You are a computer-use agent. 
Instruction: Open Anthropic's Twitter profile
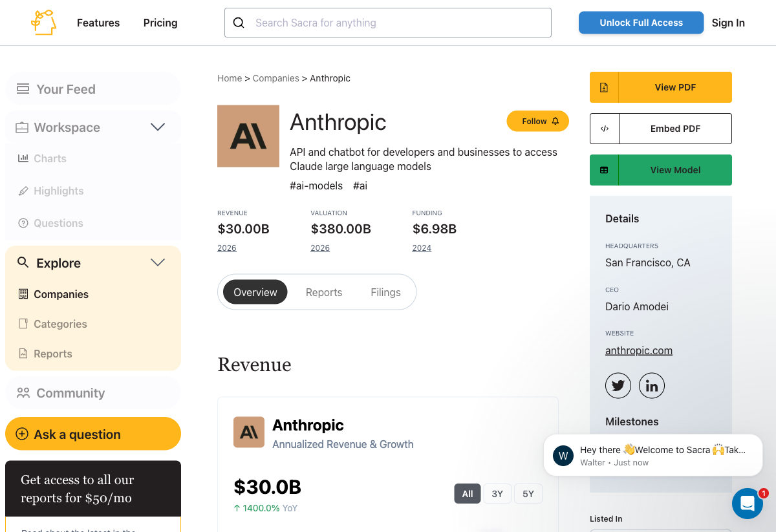pyautogui.click(x=618, y=385)
